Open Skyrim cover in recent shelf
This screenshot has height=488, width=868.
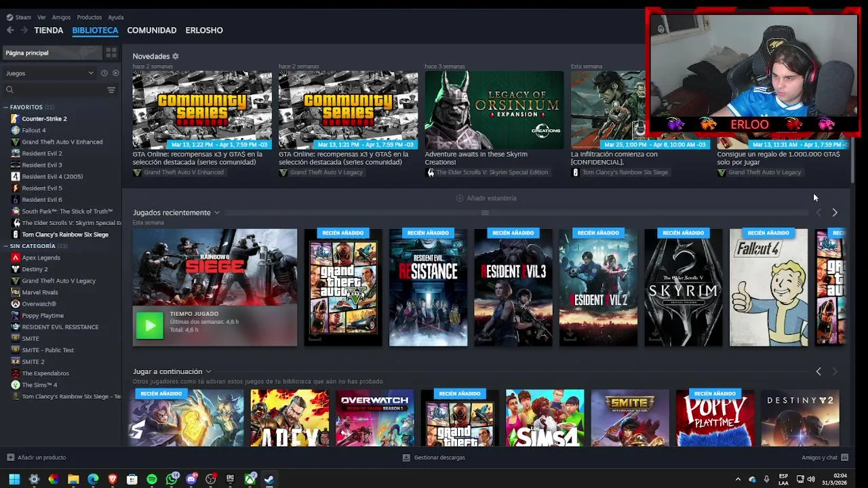point(683,287)
